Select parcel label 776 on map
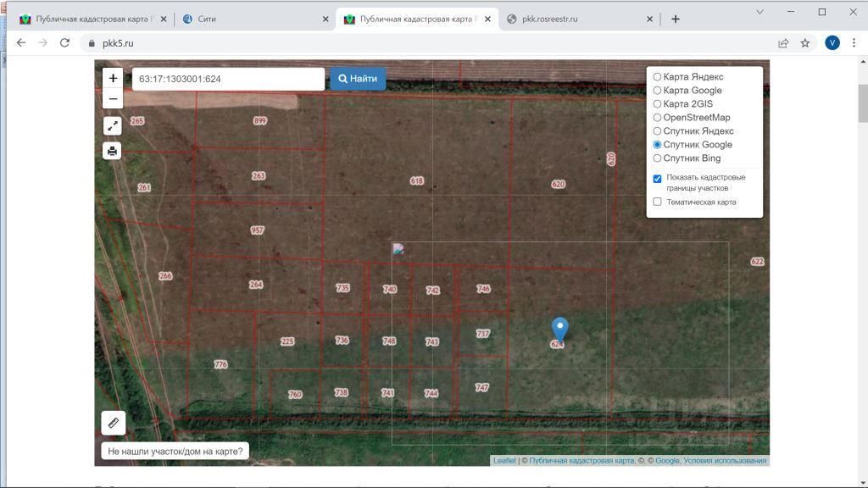Screen dimensions: 868x488 point(221,364)
